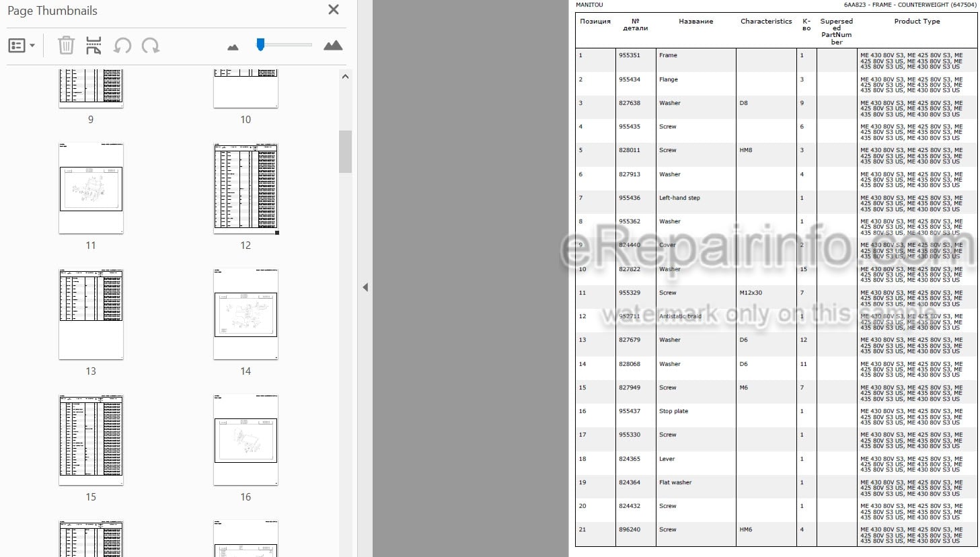Screen dimensions: 980x557
Task: Click characteristic 'M12x30'
Action: point(751,293)
